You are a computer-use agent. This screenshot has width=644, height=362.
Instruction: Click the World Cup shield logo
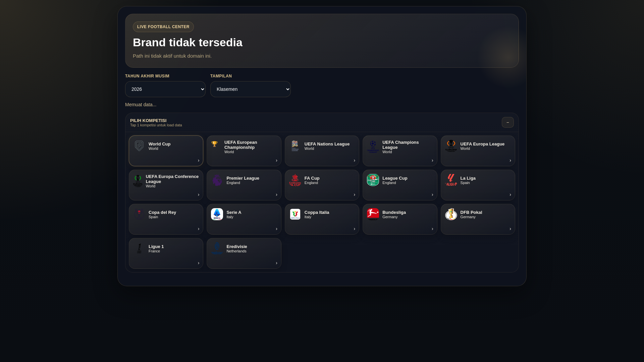point(139,146)
